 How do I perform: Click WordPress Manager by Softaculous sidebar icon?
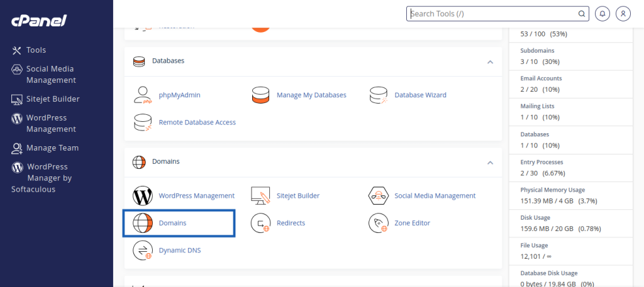tap(17, 167)
